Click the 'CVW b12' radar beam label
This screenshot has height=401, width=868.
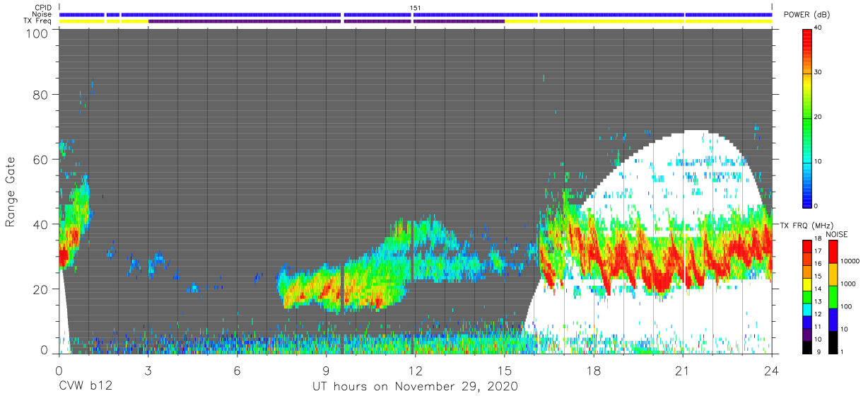point(86,387)
